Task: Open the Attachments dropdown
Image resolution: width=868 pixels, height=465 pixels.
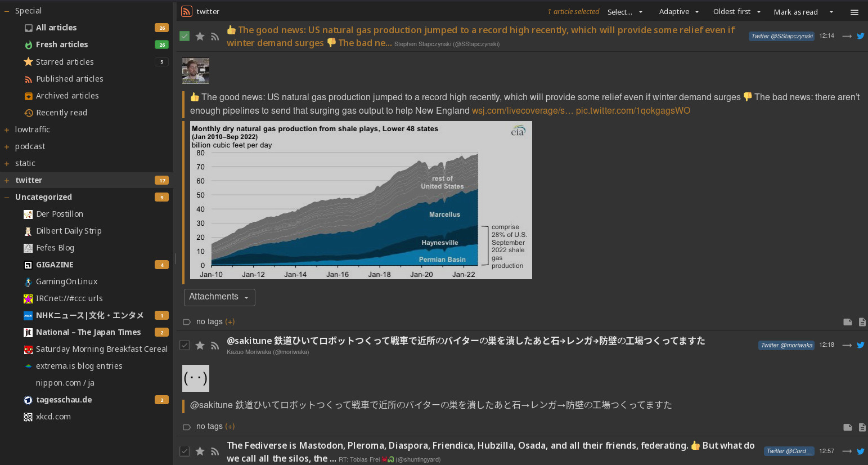Action: click(219, 297)
